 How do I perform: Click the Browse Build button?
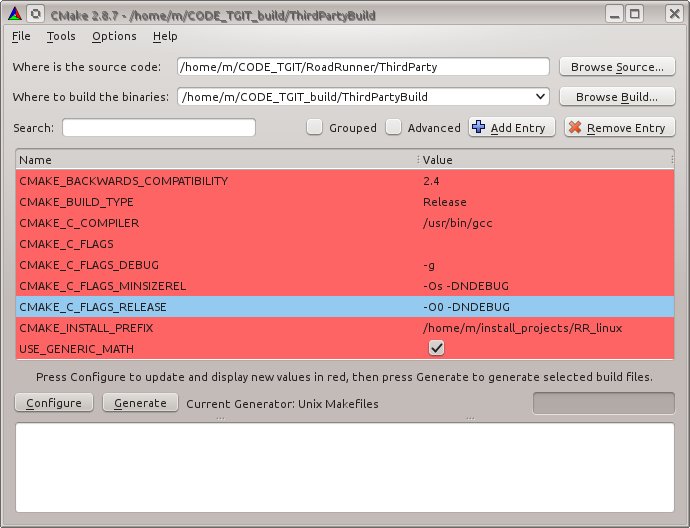point(617,97)
